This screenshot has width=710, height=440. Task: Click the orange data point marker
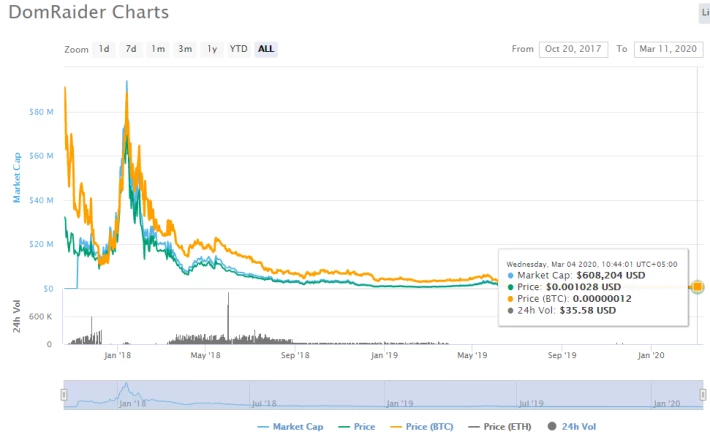coord(697,287)
